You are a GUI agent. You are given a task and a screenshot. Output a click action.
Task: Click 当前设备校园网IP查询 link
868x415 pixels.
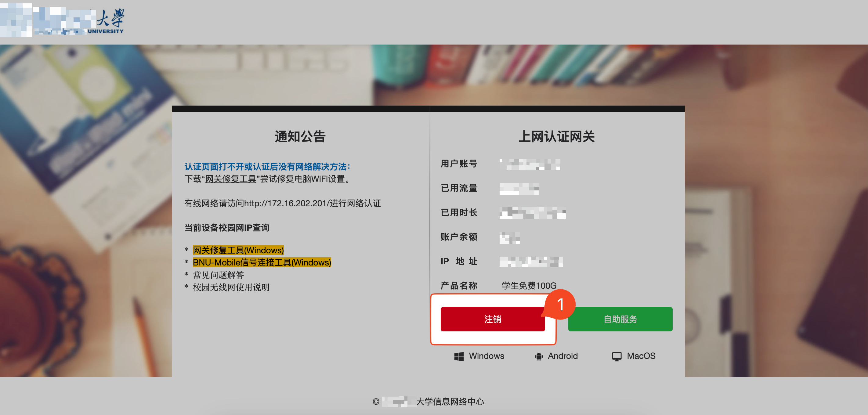click(226, 228)
